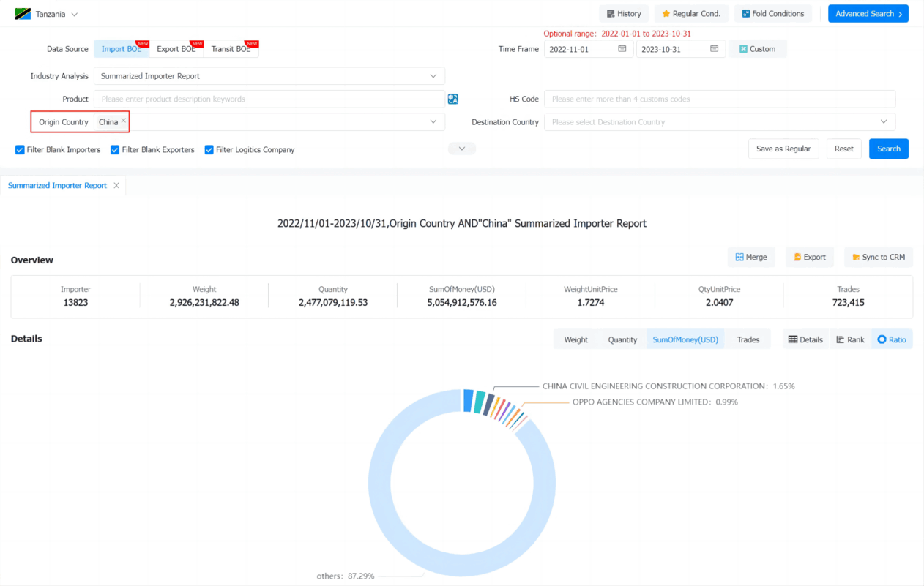Switch to Rank view
Image resolution: width=924 pixels, height=586 pixels.
click(x=850, y=339)
